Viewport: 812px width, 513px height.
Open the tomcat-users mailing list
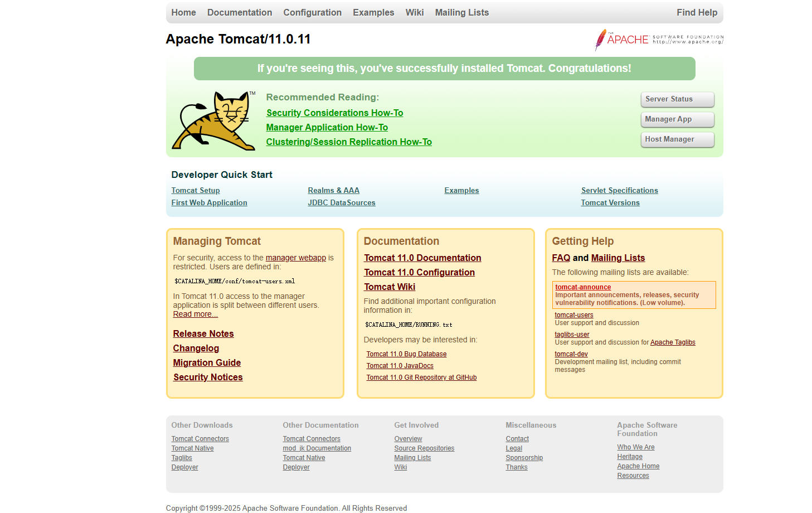tap(574, 315)
